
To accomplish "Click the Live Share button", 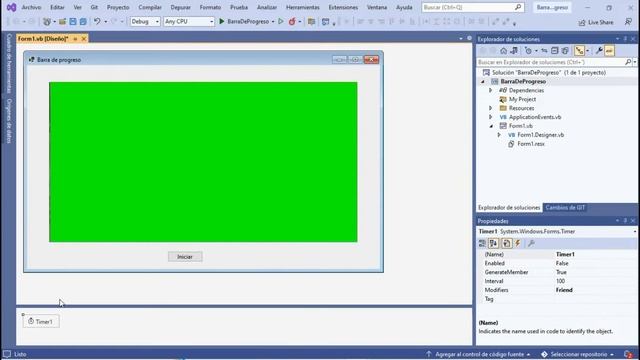I will 596,22.
